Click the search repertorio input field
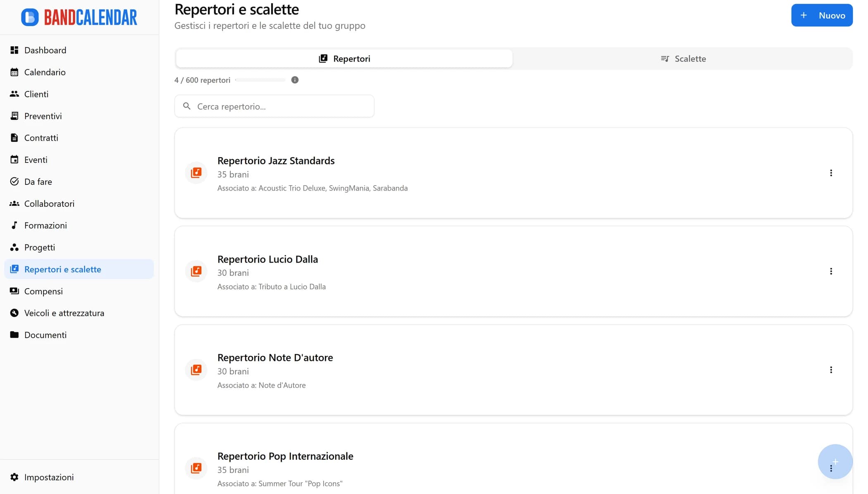Screen dimensions: 868x494 coord(274,106)
